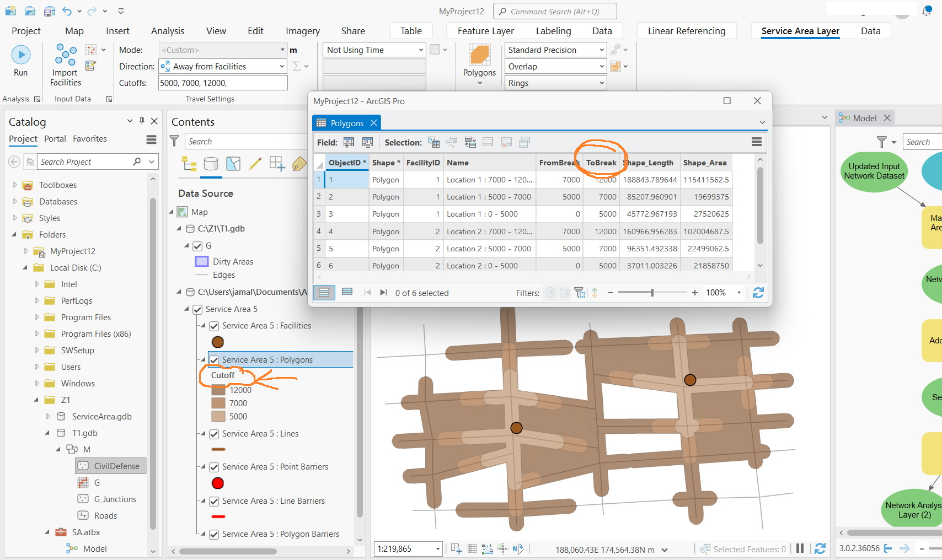The image size is (942, 560).
Task: Uncheck the Service Area 5 : Lines layer
Action: (213, 434)
